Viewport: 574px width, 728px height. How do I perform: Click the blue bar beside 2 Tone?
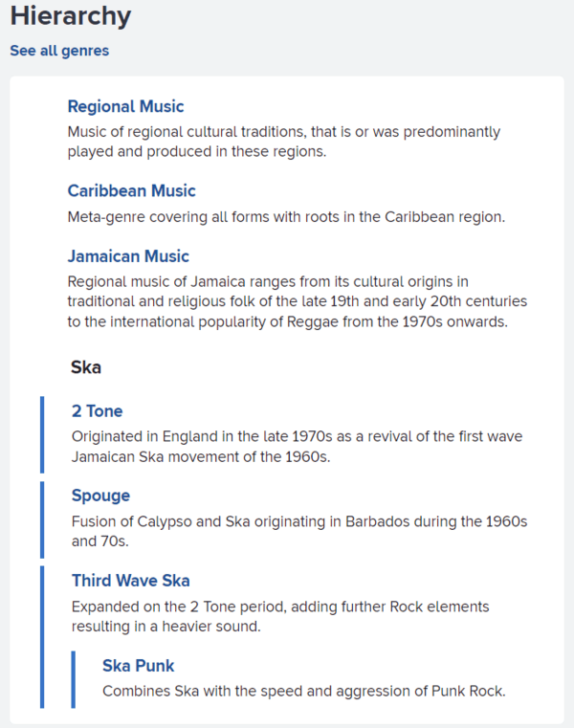coord(42,434)
